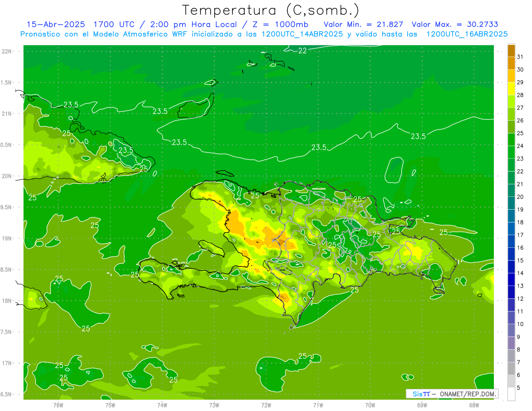This screenshot has width=532, height=411.
Task: Click the "Valor Min. = 21.827" value
Action: [364, 24]
